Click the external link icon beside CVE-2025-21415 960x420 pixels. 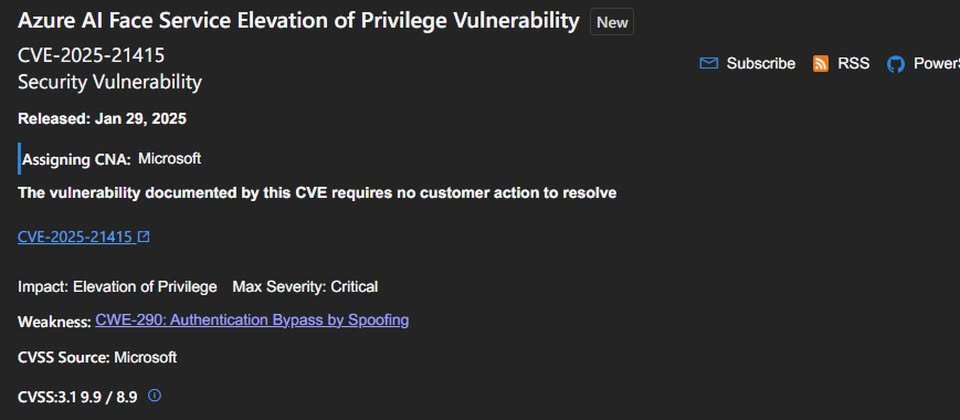[144, 236]
